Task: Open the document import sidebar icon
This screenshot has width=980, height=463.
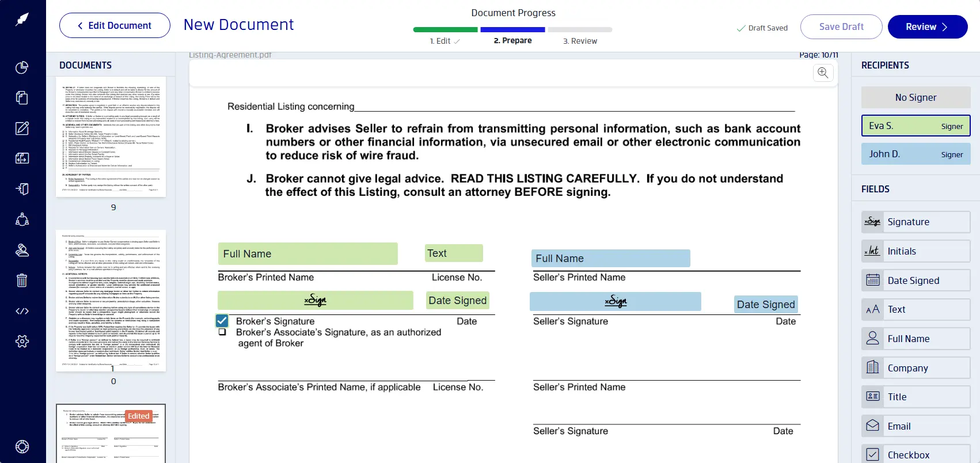Action: click(22, 189)
